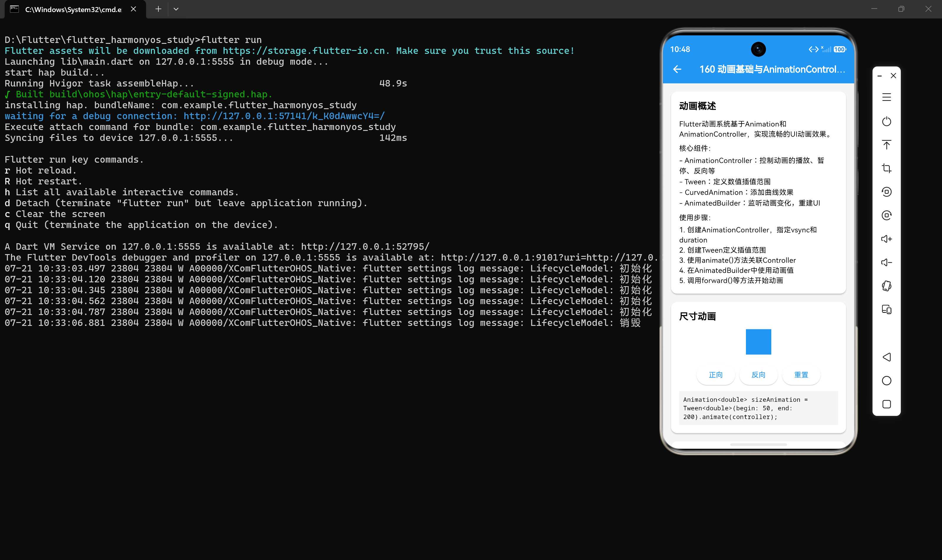Click the shake device icon

point(886,286)
